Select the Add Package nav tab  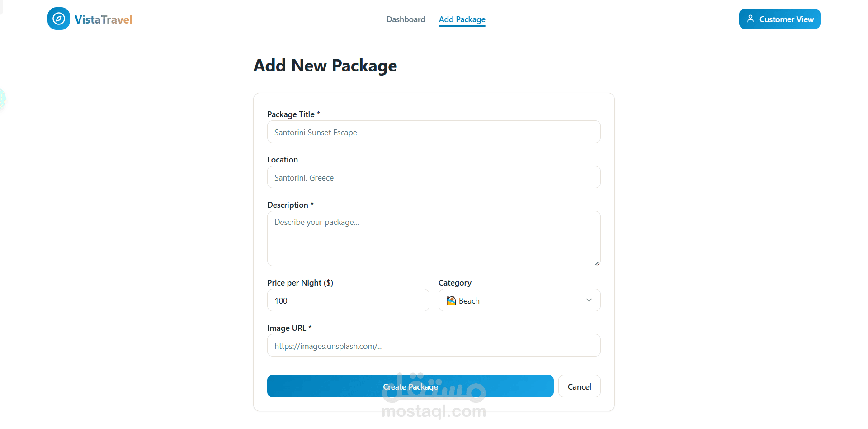[x=462, y=19]
